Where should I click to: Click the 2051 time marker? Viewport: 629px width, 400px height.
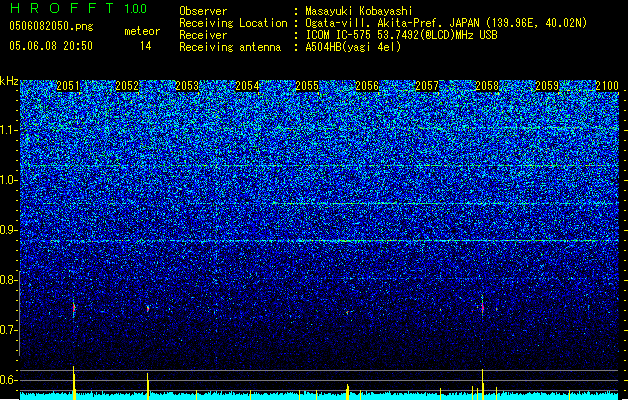68,86
